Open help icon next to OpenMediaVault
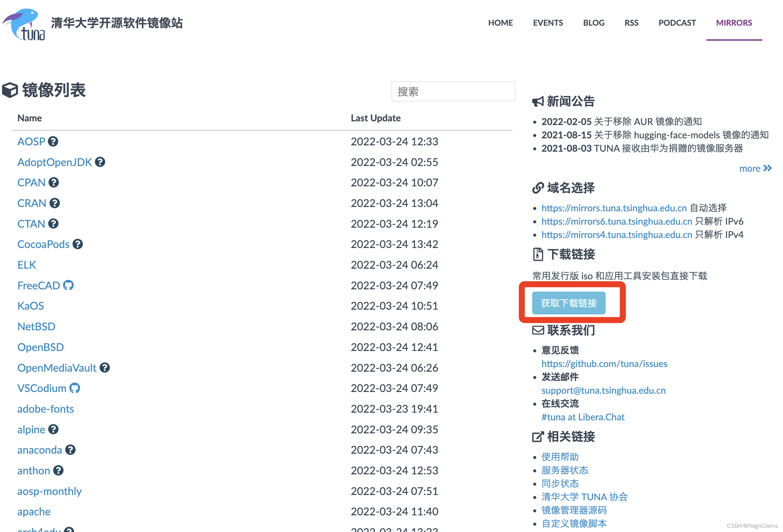The image size is (783, 532). (105, 368)
